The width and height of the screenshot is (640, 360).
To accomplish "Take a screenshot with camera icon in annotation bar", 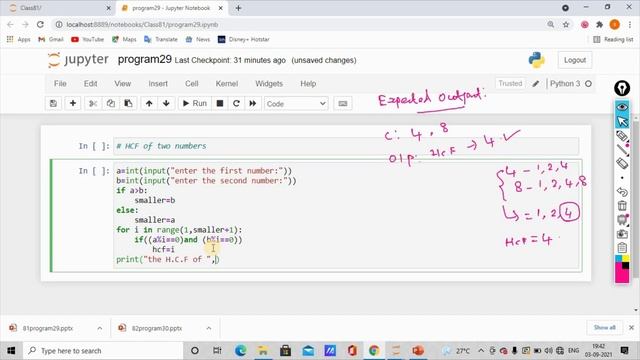I will pos(622,234).
